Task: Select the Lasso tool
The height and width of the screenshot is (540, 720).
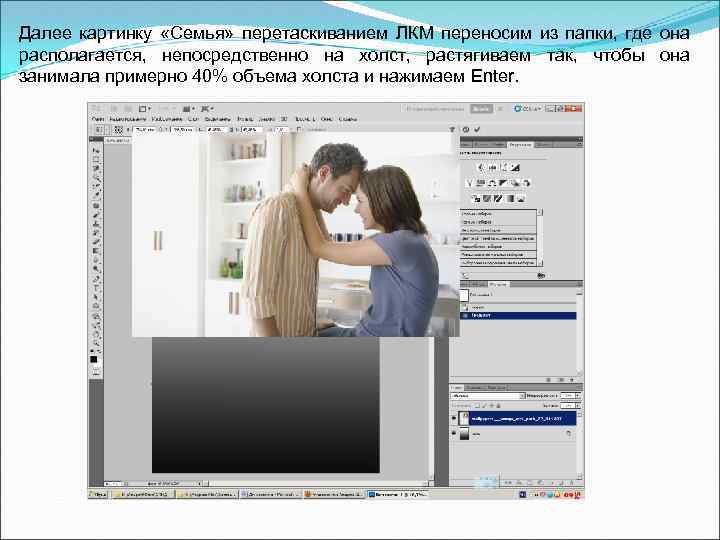Action: (x=96, y=169)
